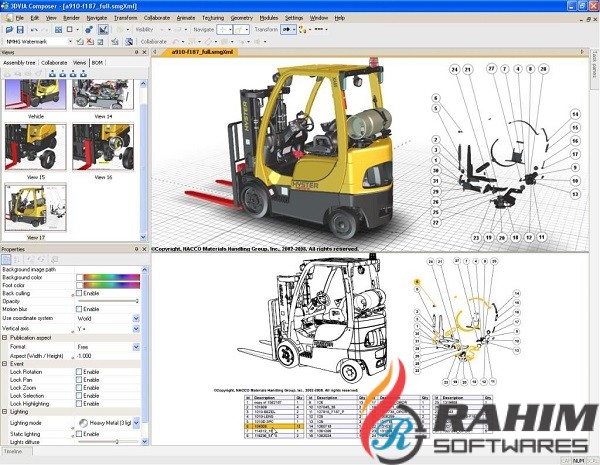Select the a910-f187_full.smgXml document tab
Viewport: 600px width, 465px height.
(x=201, y=52)
